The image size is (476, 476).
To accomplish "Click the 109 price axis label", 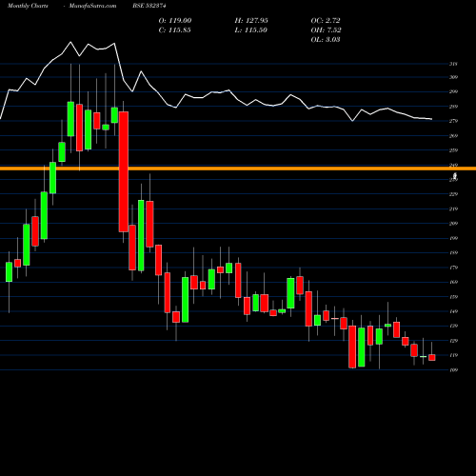I will [453, 370].
